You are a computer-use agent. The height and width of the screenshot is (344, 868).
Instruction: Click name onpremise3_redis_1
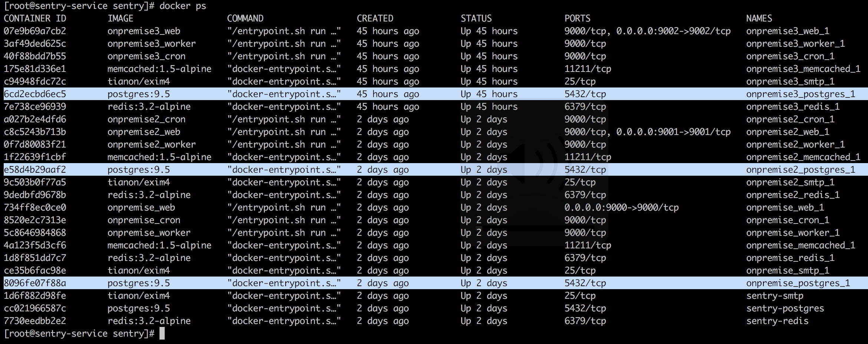click(793, 107)
